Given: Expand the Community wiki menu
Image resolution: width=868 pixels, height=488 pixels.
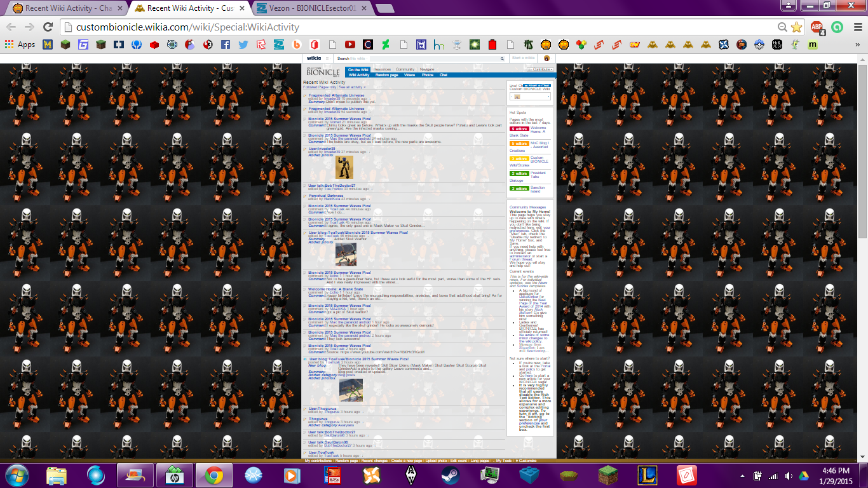Looking at the screenshot, I should [405, 69].
